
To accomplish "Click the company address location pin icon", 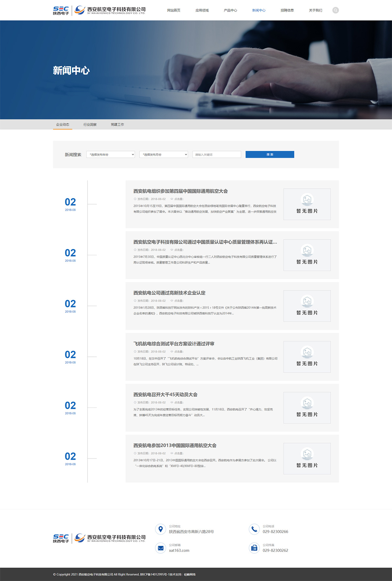I will pyautogui.click(x=160, y=529).
